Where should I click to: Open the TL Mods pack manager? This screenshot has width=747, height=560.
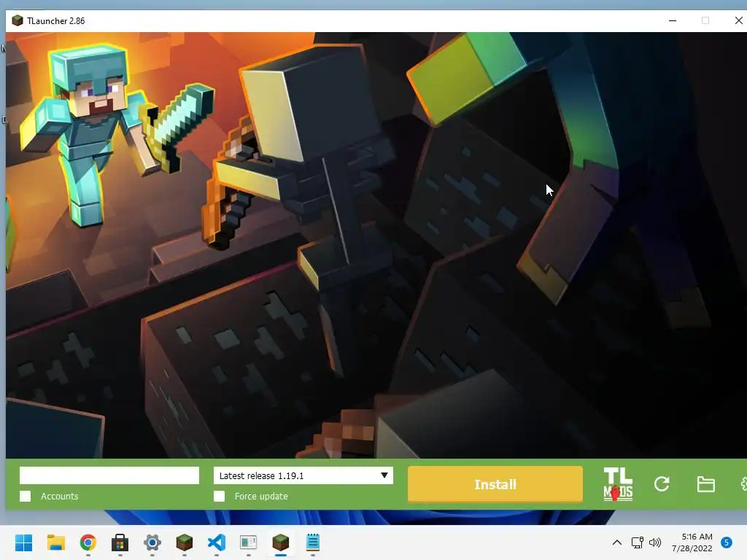click(618, 484)
